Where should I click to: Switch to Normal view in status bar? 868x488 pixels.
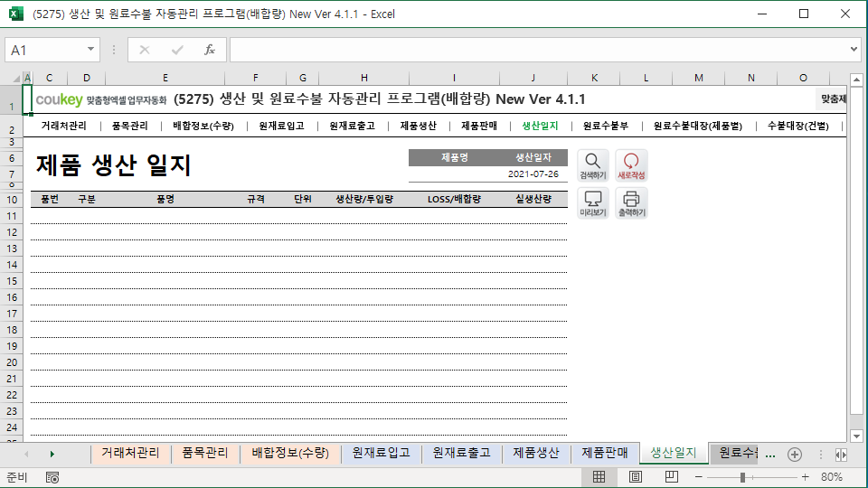599,477
